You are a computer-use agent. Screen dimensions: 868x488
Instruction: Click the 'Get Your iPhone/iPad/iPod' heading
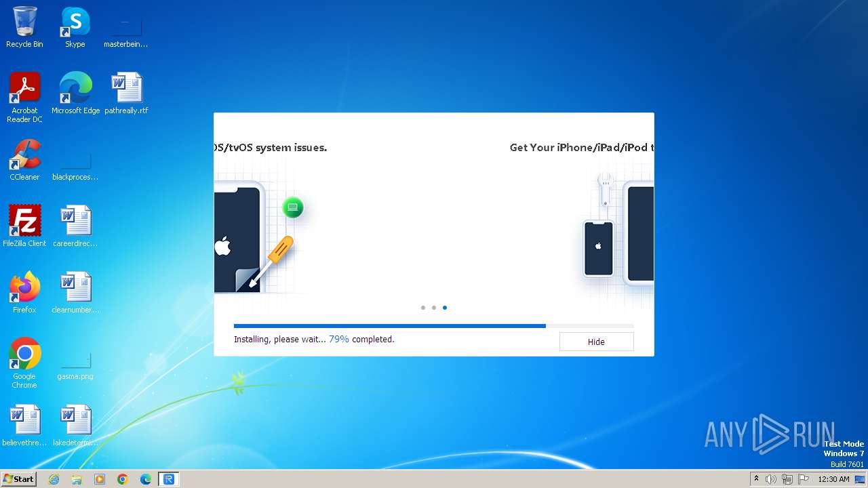click(x=582, y=147)
